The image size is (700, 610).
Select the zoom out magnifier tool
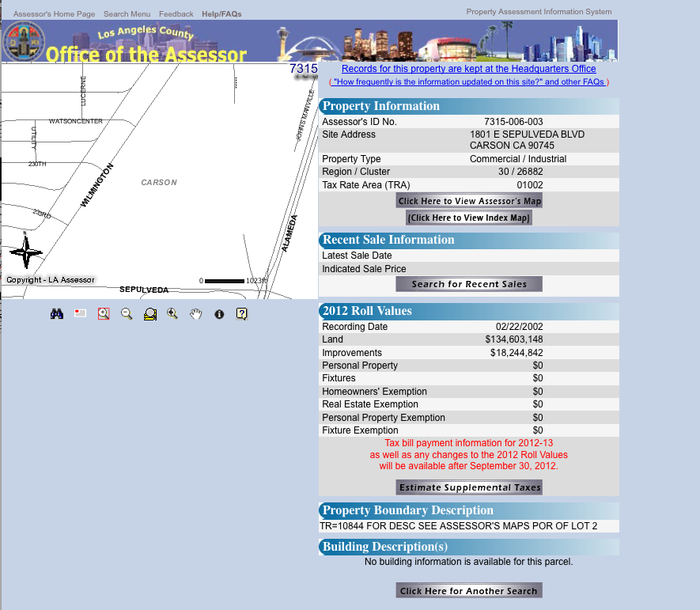(127, 314)
